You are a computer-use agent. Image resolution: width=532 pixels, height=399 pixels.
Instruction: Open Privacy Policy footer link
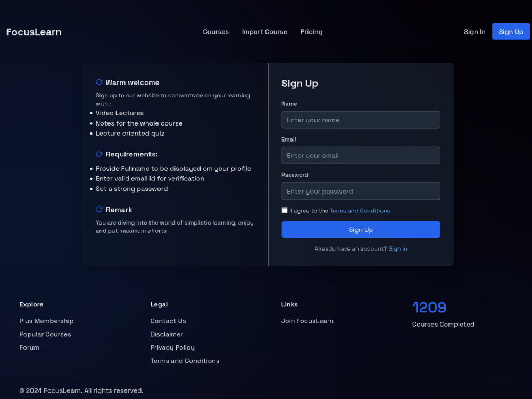tap(172, 347)
